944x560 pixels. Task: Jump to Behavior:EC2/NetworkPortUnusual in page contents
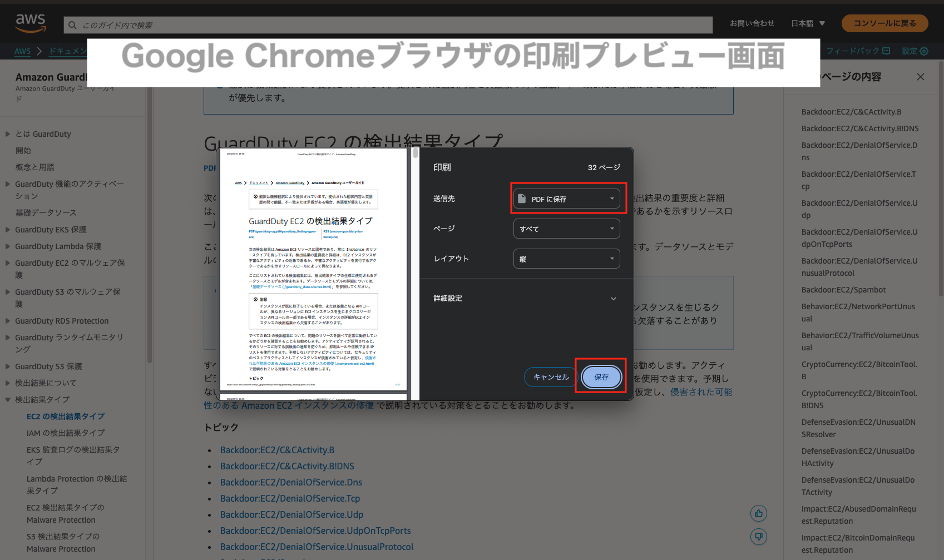coord(858,313)
